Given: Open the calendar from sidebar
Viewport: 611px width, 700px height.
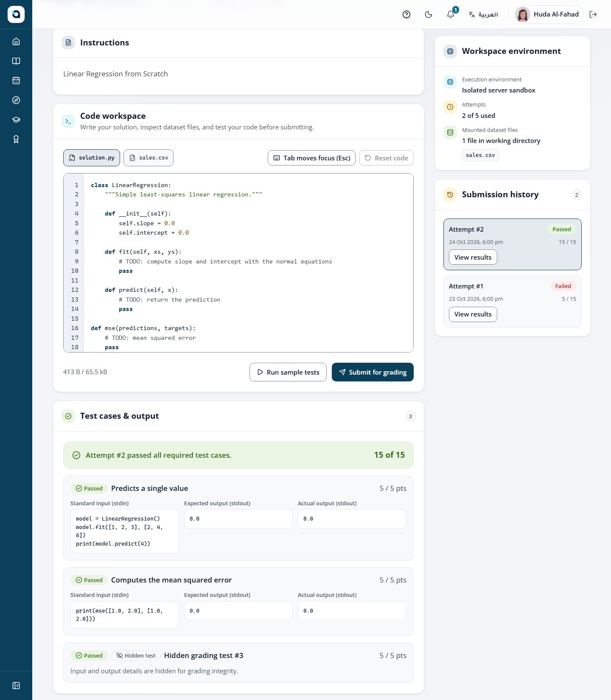Looking at the screenshot, I should [x=16, y=81].
